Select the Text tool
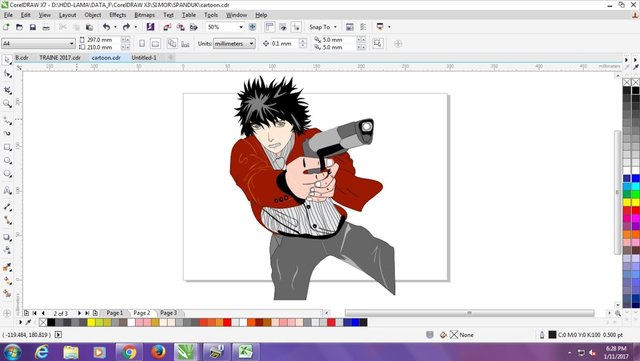 tap(7, 190)
